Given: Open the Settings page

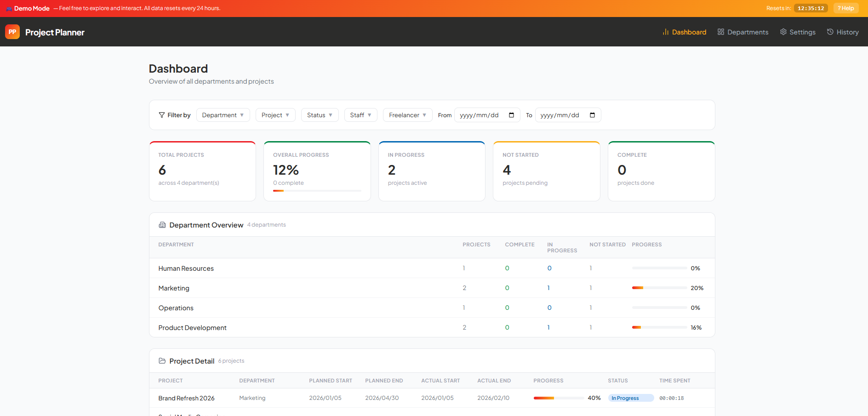Looking at the screenshot, I should [x=798, y=32].
